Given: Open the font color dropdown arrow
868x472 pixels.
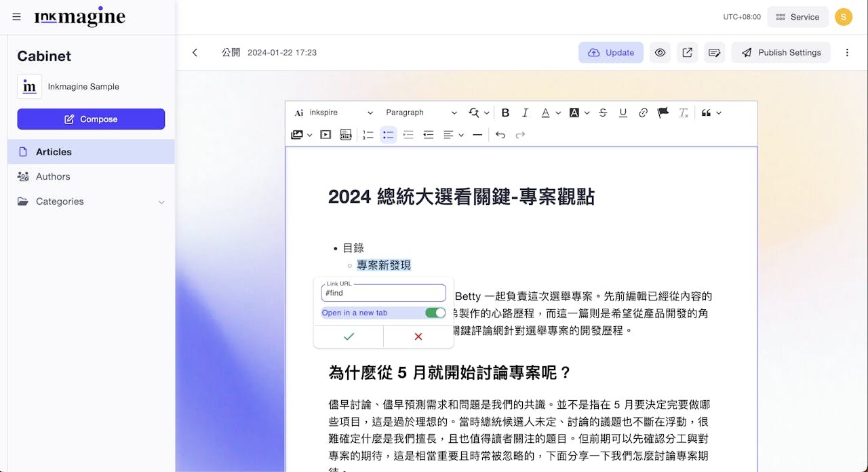Looking at the screenshot, I should point(558,113).
